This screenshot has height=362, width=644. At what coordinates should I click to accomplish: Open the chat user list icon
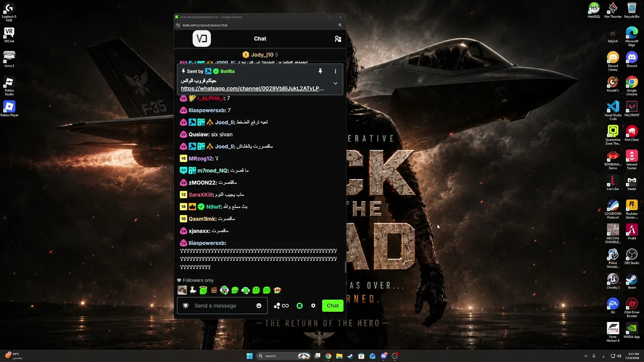click(338, 39)
